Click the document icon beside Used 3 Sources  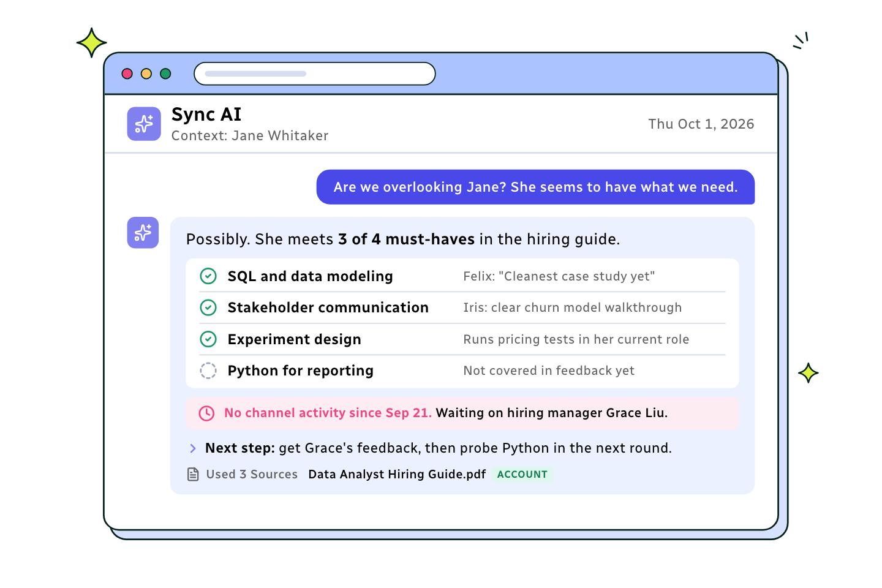(x=193, y=474)
